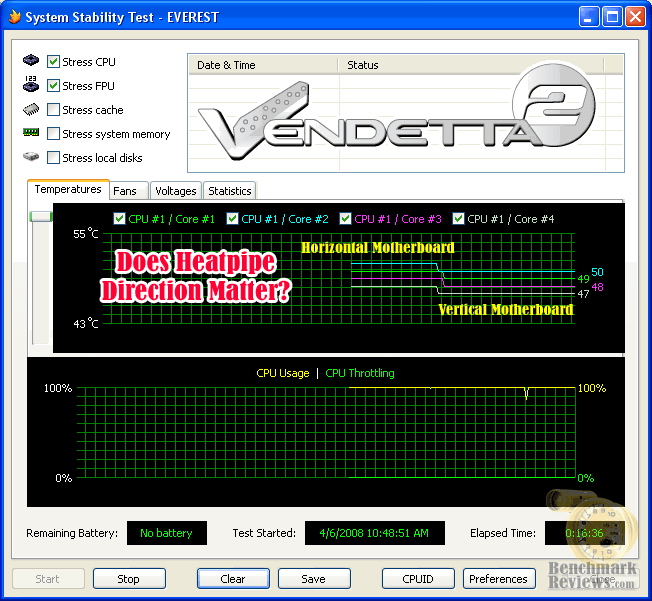The width and height of the screenshot is (652, 601).
Task: Click the No battery status field
Action: tap(167, 533)
